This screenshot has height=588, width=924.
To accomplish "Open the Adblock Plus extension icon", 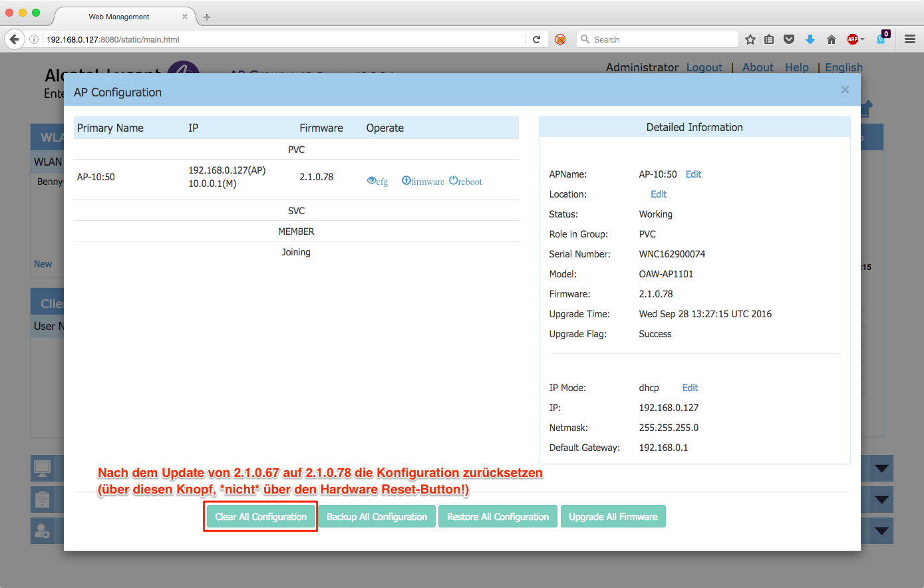I will (x=852, y=39).
